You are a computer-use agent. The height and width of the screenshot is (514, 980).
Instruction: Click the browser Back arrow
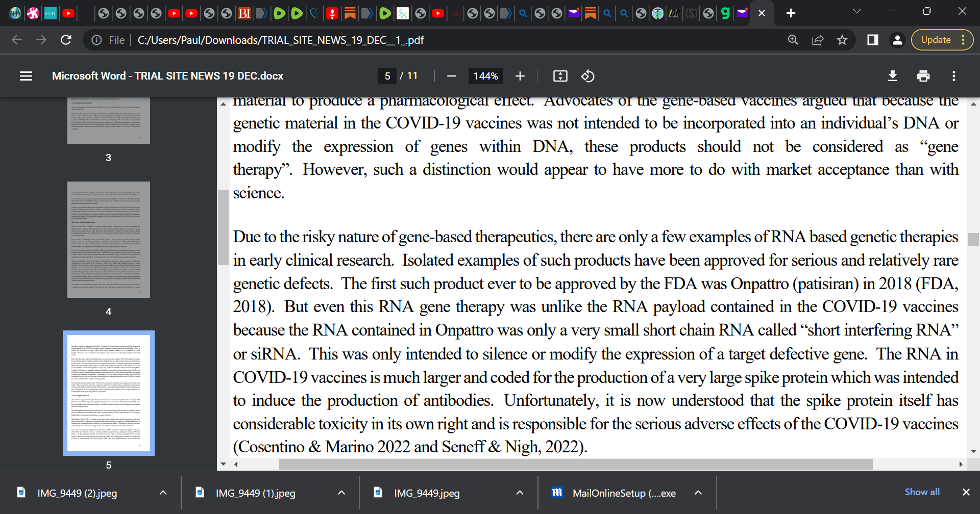coord(17,40)
